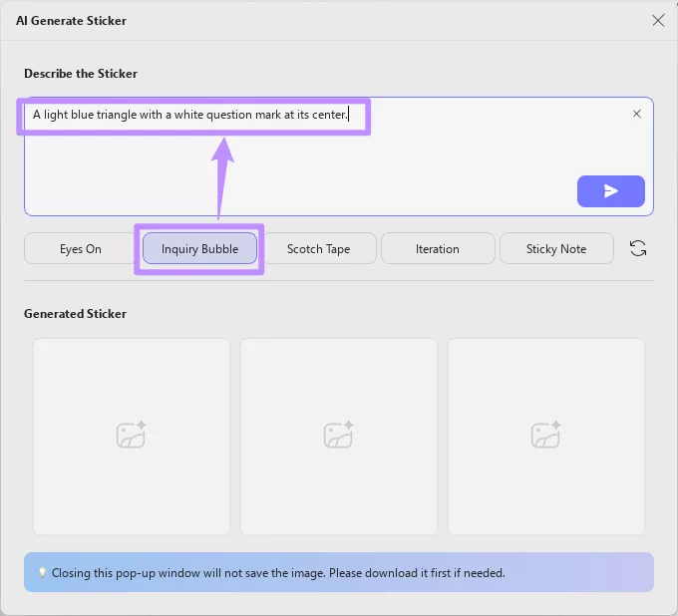Open the first generated sticker placeholder
Image resolution: width=678 pixels, height=616 pixels.
pyautogui.click(x=132, y=437)
